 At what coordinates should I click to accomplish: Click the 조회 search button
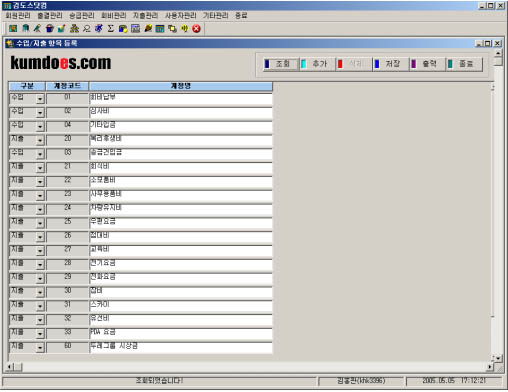280,64
